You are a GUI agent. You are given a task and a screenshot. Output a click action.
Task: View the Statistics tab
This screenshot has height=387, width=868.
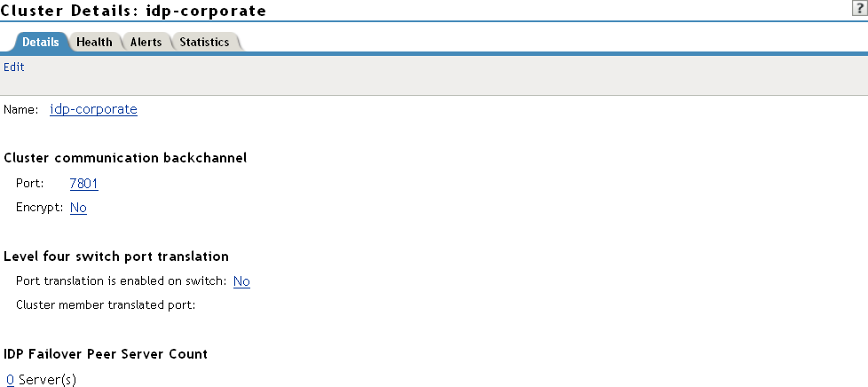click(204, 42)
